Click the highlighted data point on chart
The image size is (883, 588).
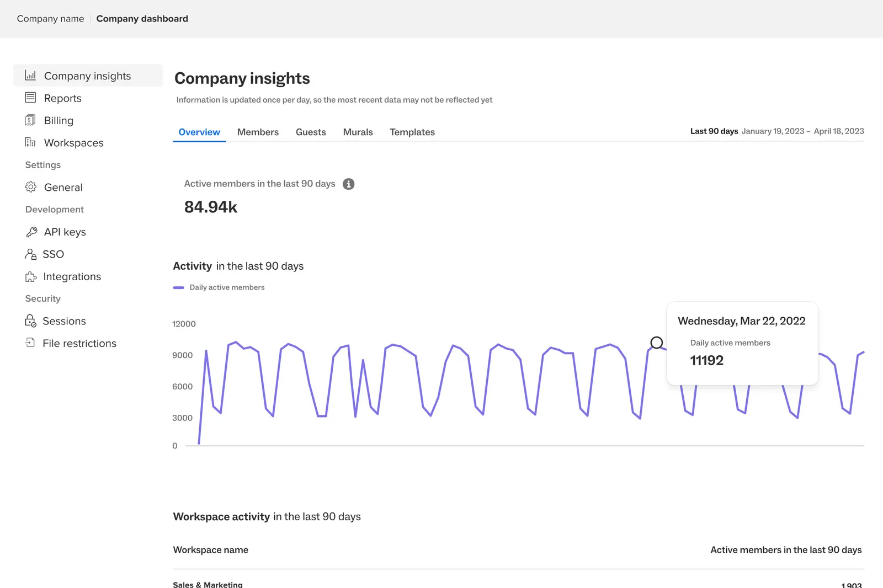(x=656, y=343)
